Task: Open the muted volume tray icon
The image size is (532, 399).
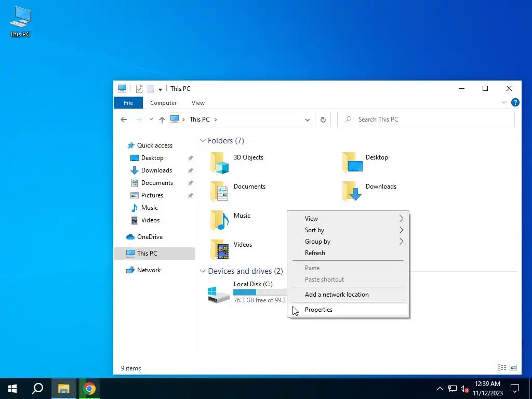Action: pos(465,389)
